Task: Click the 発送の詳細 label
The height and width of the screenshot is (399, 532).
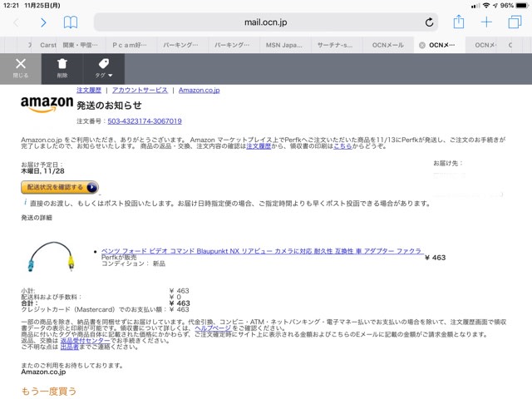Action: tap(37, 218)
